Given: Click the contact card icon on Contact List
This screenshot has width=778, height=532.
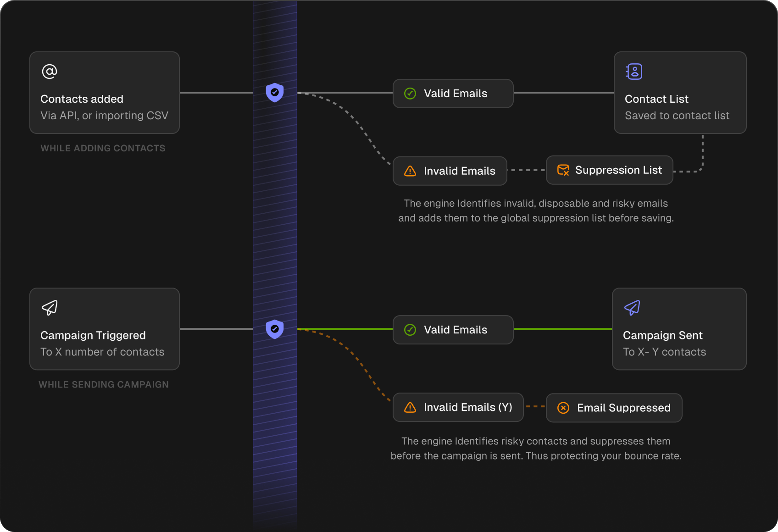Looking at the screenshot, I should click(634, 71).
